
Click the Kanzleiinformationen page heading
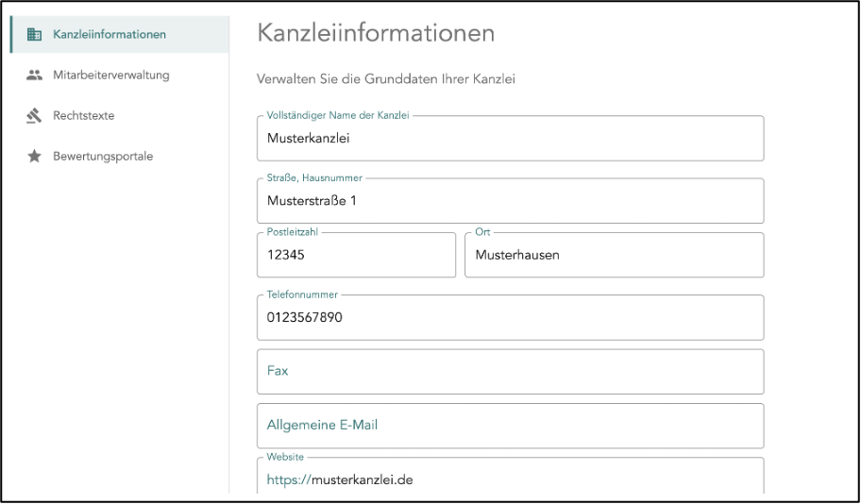(x=376, y=33)
